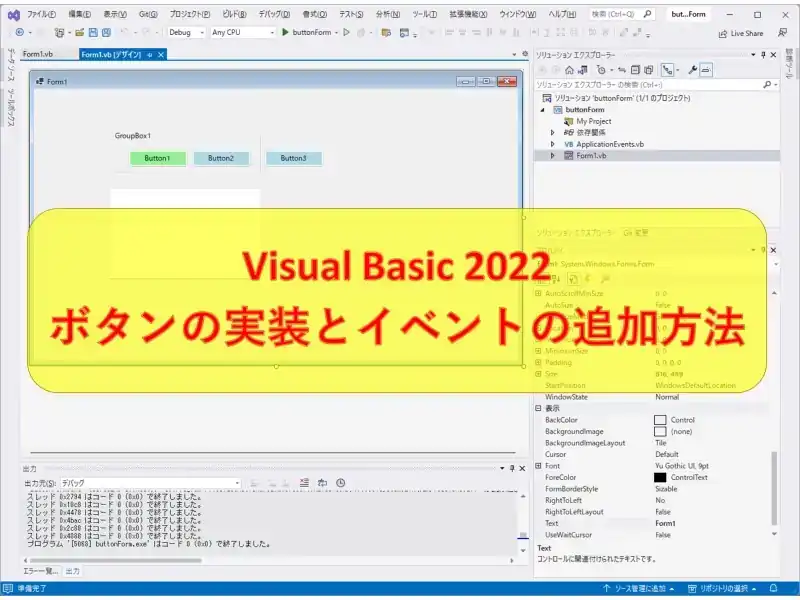Click the pin icon on Form1.vb design tab

149,55
